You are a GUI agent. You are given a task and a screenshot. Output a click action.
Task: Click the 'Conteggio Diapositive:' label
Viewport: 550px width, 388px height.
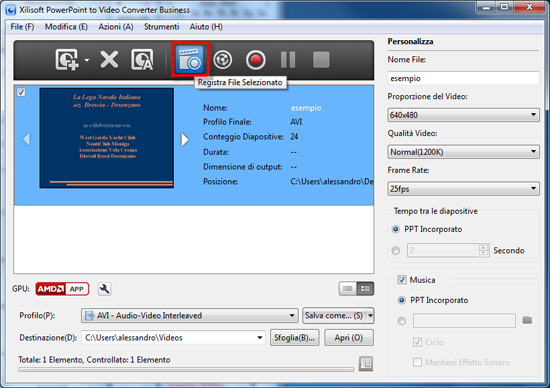tap(243, 137)
